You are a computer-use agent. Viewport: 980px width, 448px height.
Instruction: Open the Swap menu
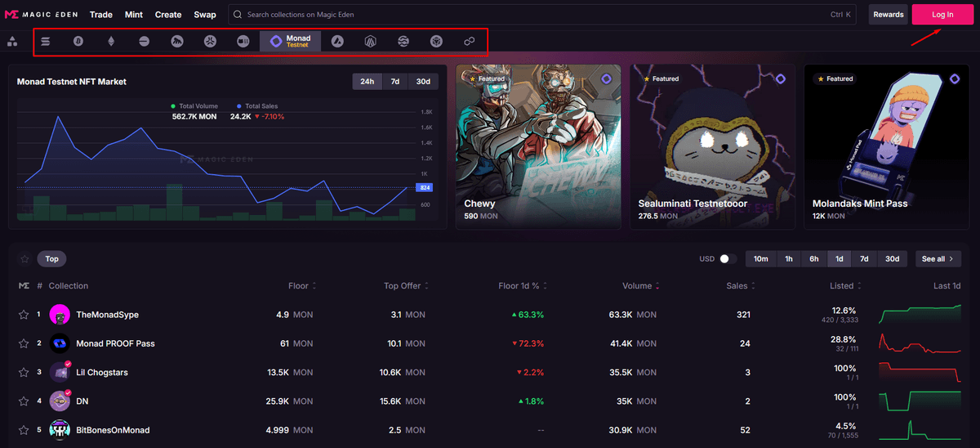click(205, 15)
